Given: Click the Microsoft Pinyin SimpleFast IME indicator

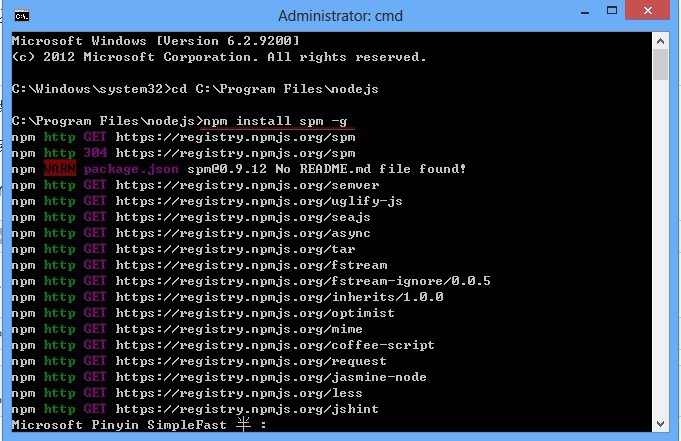Looking at the screenshot, I should 119,424.
